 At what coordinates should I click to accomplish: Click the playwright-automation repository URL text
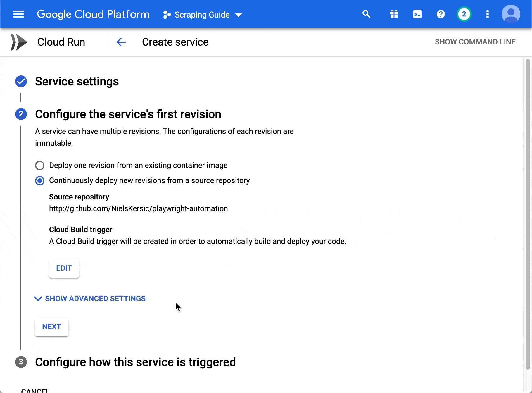click(x=139, y=208)
